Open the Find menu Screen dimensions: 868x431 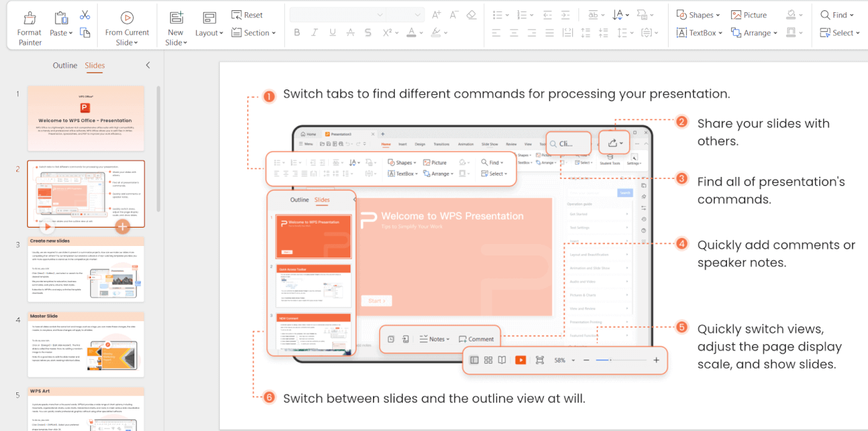point(837,15)
